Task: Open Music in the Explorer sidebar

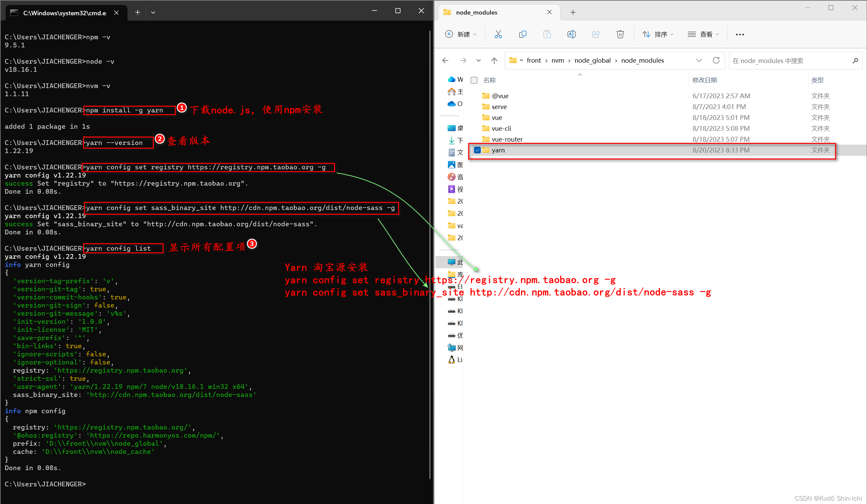Action: point(455,177)
